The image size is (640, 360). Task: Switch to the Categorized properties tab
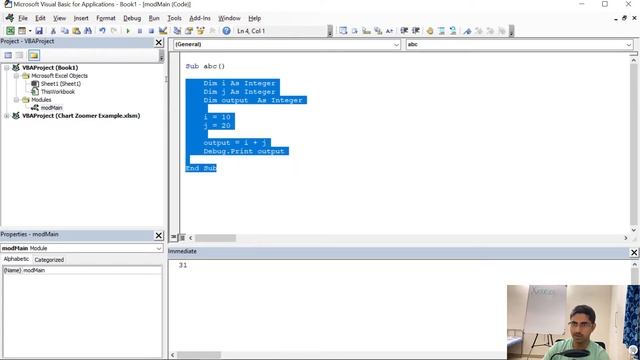tap(49, 260)
